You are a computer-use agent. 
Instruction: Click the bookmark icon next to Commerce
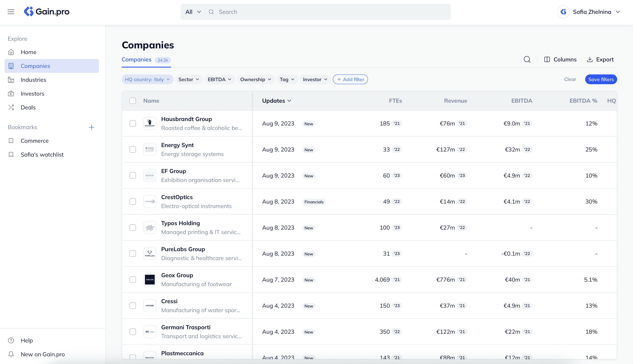11,141
